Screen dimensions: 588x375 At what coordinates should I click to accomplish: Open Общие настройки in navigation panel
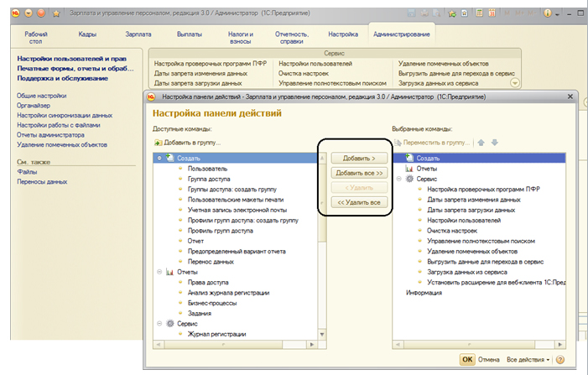pyautogui.click(x=41, y=96)
